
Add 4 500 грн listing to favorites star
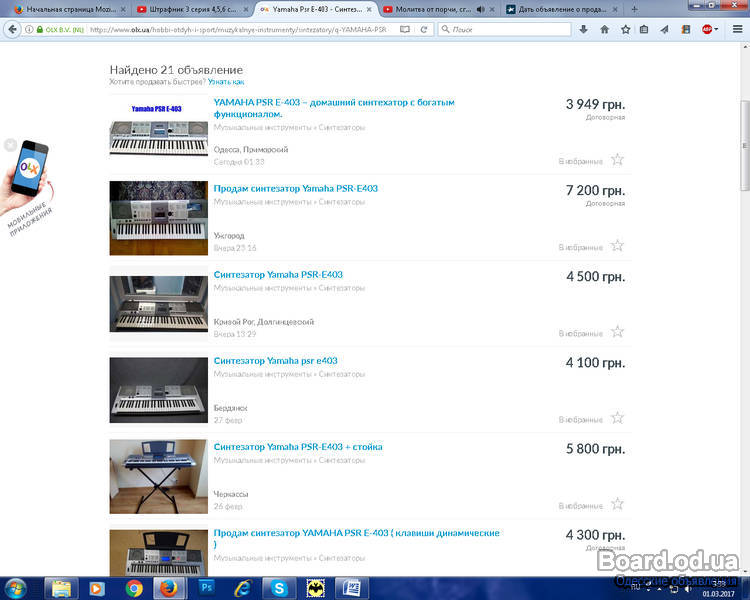(x=617, y=332)
